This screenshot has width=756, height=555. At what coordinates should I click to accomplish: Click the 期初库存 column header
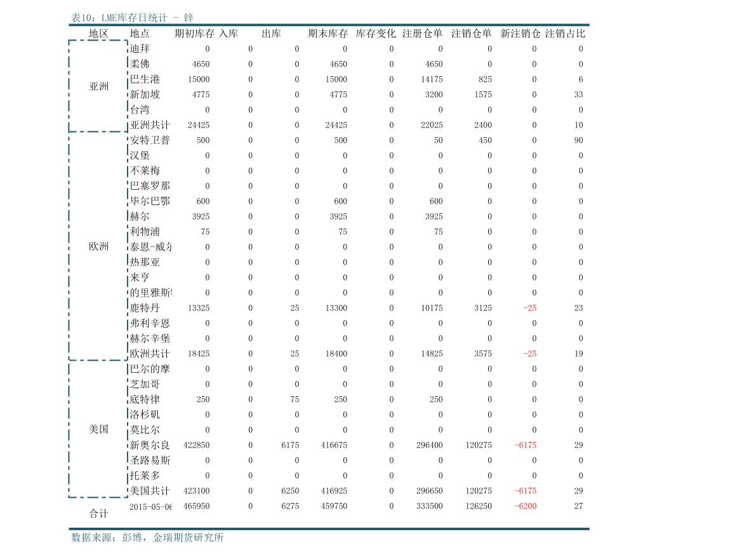(x=194, y=33)
